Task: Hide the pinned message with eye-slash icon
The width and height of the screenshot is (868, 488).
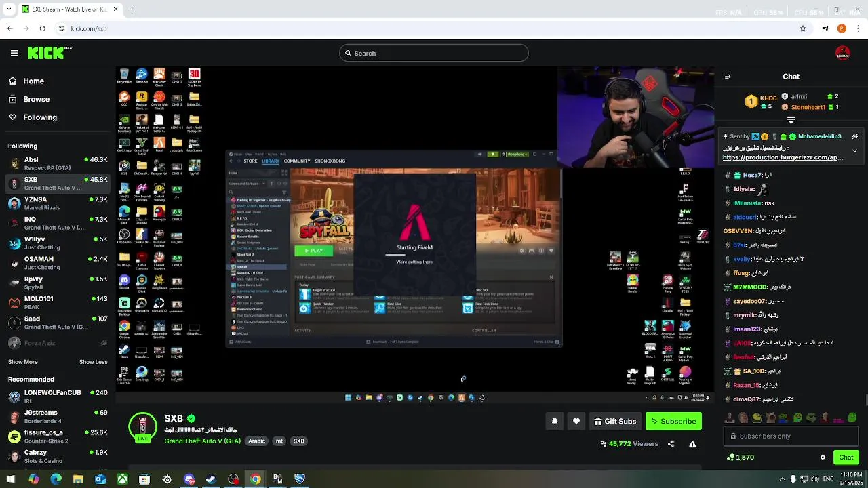Action: pyautogui.click(x=854, y=137)
